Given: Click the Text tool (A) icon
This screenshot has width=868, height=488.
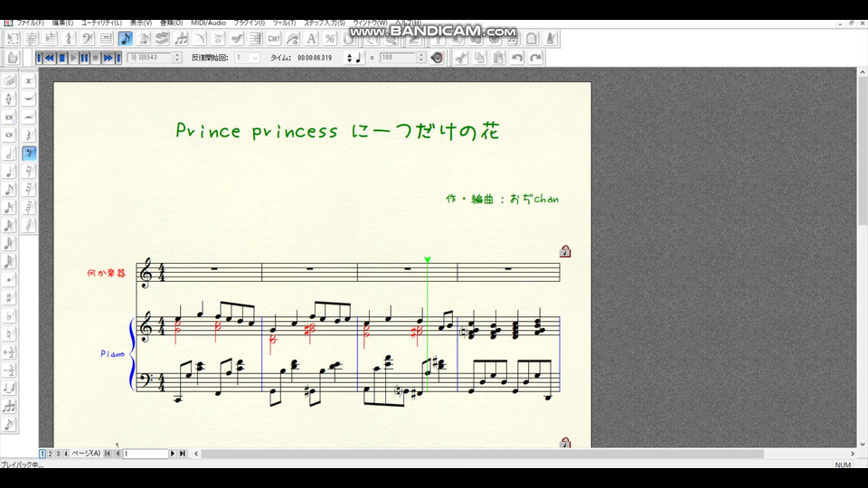Looking at the screenshot, I should 312,38.
